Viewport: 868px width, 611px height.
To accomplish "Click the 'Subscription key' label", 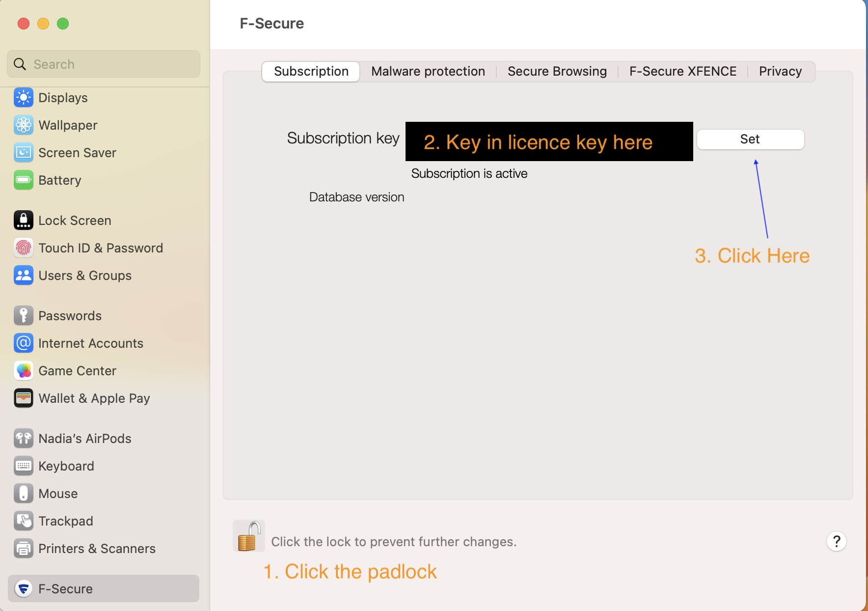I will pos(343,139).
